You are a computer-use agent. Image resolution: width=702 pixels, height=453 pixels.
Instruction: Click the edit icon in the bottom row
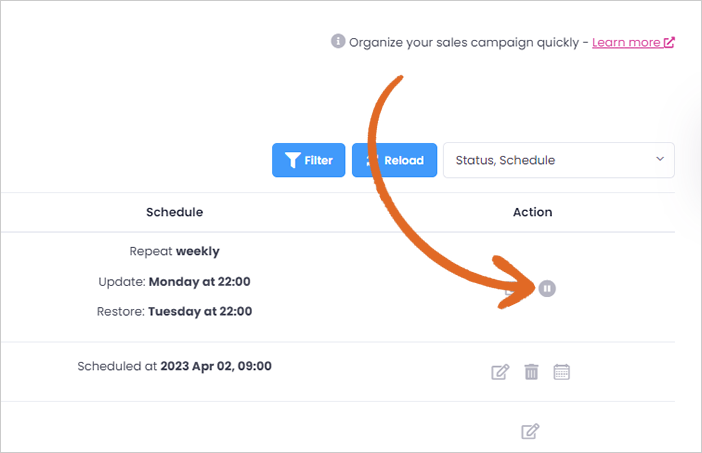coord(530,432)
